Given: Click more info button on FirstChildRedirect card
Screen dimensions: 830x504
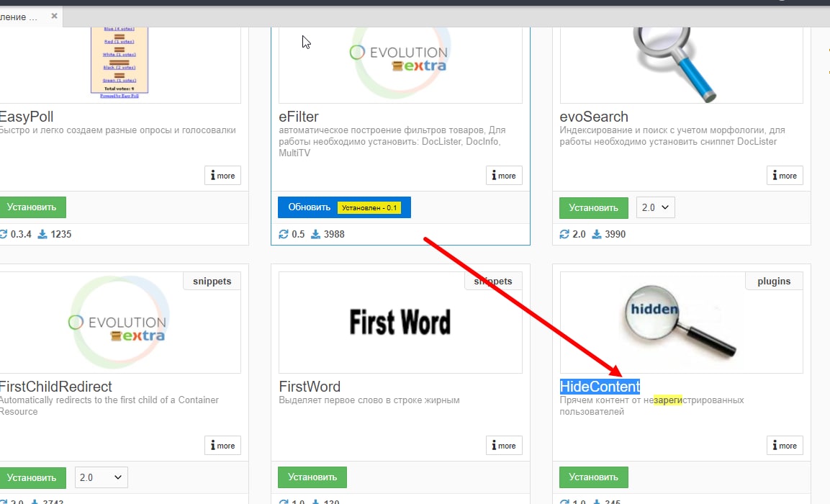Looking at the screenshot, I should [223, 446].
